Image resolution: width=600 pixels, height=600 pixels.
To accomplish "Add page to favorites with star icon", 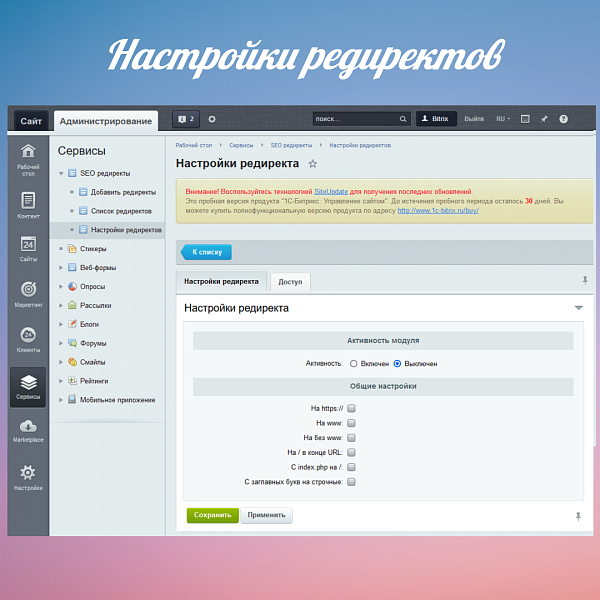I will pos(313,164).
